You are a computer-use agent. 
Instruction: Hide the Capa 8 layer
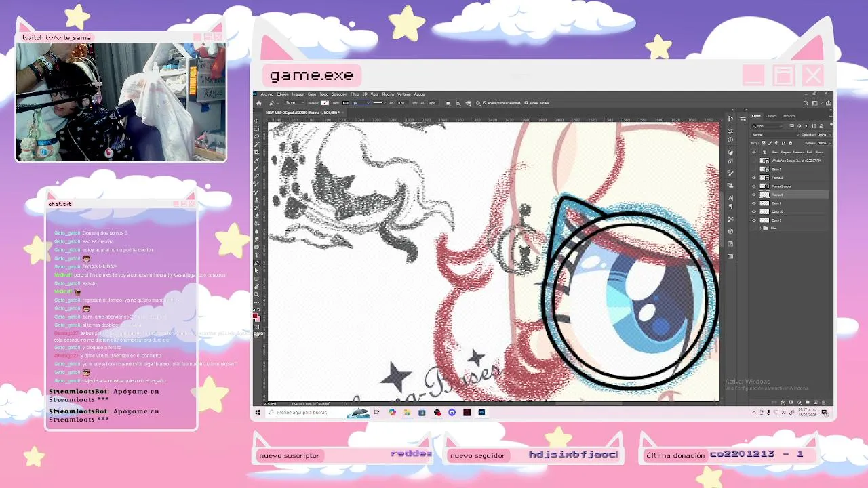tap(754, 203)
